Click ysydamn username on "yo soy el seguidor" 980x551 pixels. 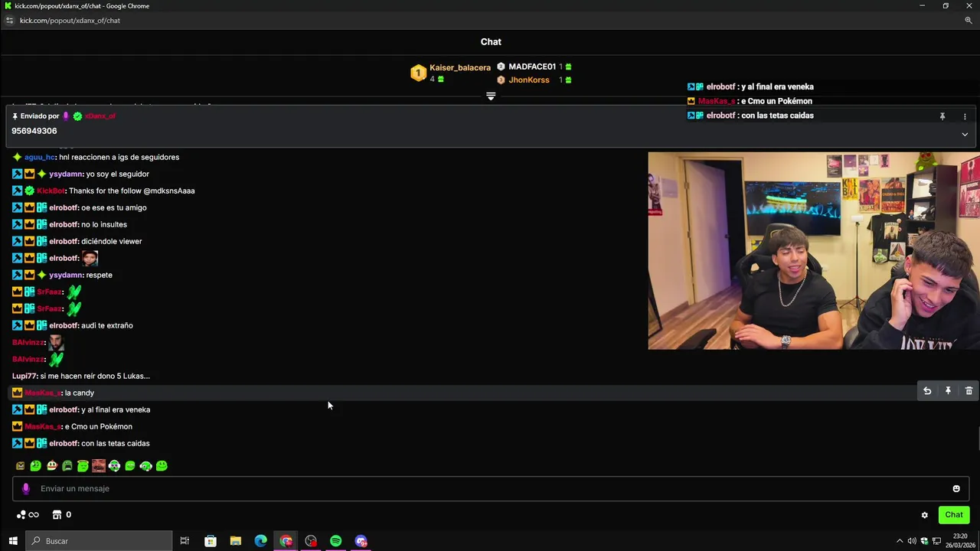(66, 174)
